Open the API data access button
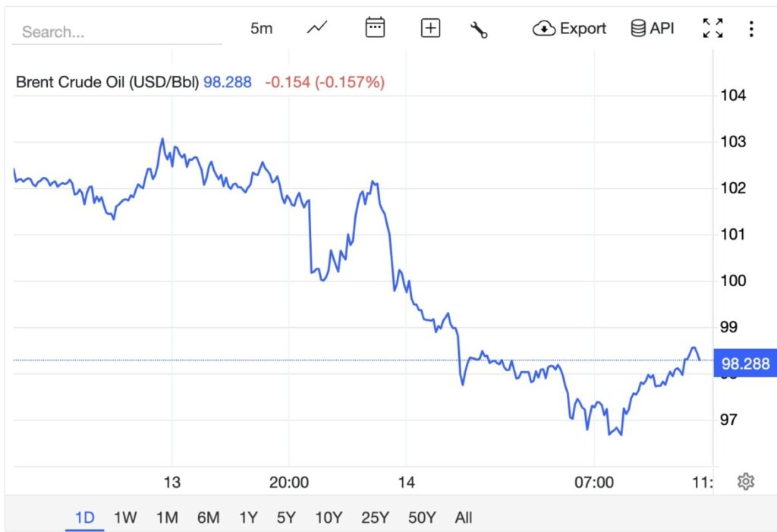This screenshot has width=777, height=532. click(653, 29)
